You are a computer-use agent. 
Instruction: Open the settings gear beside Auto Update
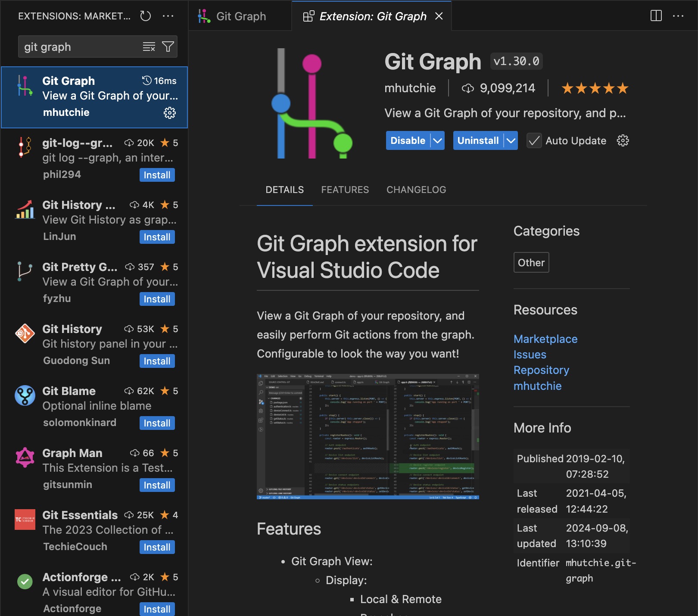point(623,140)
